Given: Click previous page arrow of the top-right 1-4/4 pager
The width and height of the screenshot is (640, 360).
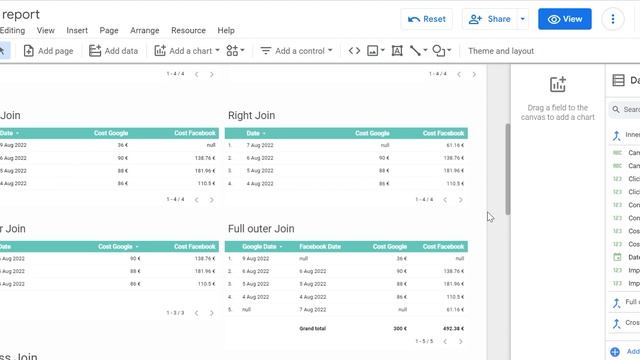Looking at the screenshot, I should [459, 74].
